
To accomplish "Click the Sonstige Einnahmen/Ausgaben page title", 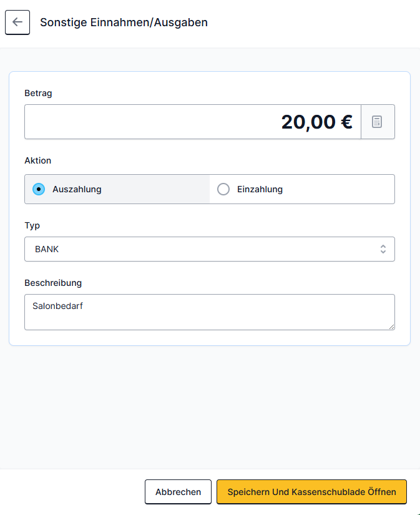I will (124, 22).
